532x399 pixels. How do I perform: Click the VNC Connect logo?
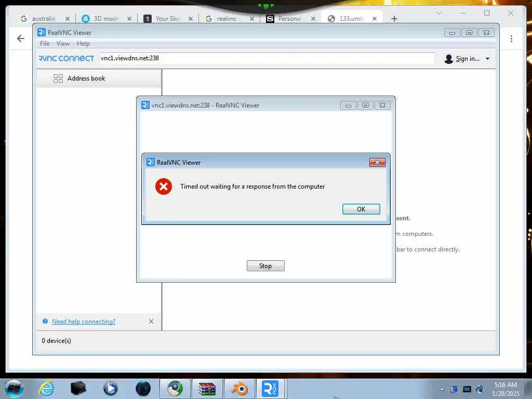pyautogui.click(x=66, y=58)
